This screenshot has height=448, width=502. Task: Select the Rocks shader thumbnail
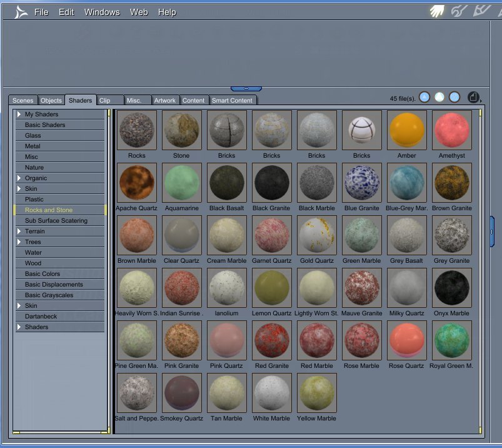137,130
